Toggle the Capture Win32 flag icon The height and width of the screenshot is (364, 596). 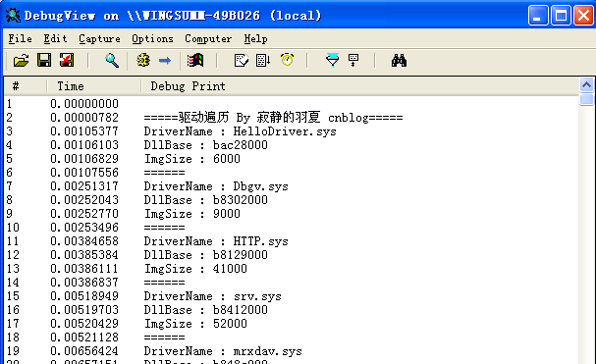[x=195, y=61]
